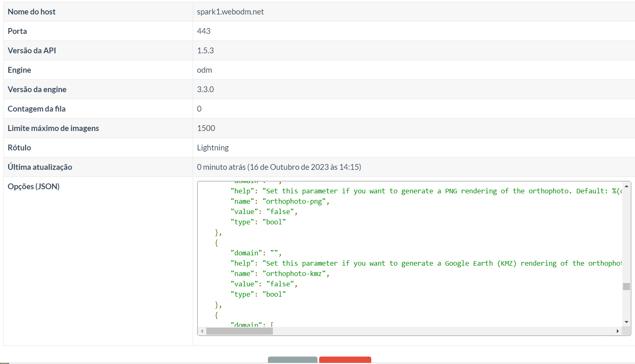Click the Lightning label value
This screenshot has width=635, height=364.
(x=213, y=148)
